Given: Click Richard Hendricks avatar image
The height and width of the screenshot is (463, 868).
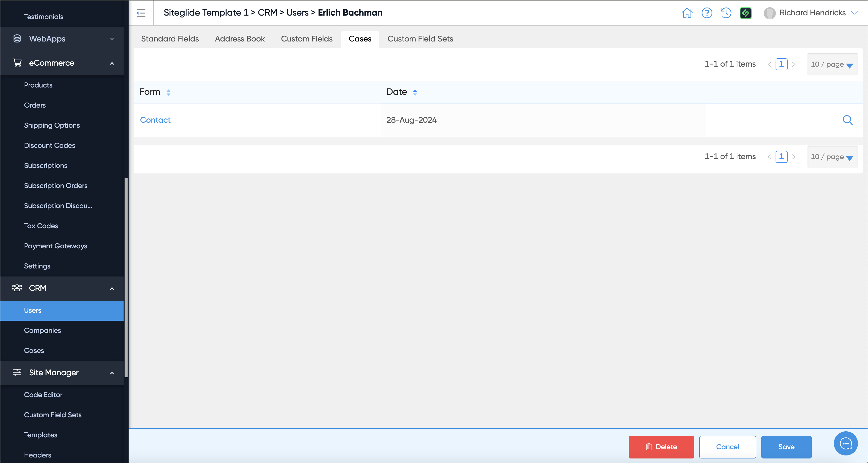Looking at the screenshot, I should tap(769, 13).
